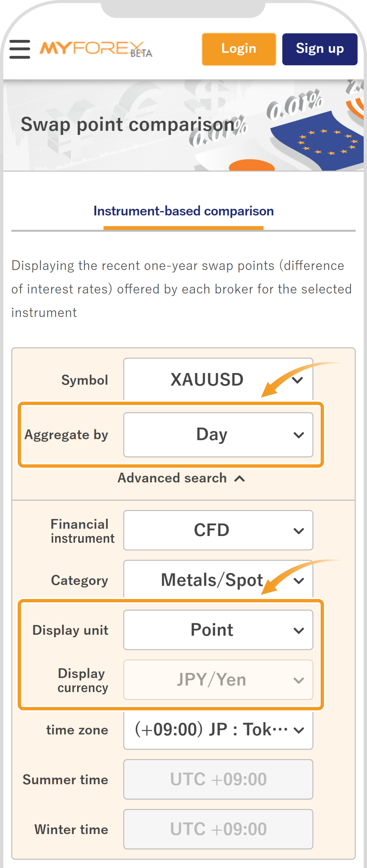Click the time zone chevron icon
Image resolution: width=367 pixels, height=868 pixels.
[299, 730]
